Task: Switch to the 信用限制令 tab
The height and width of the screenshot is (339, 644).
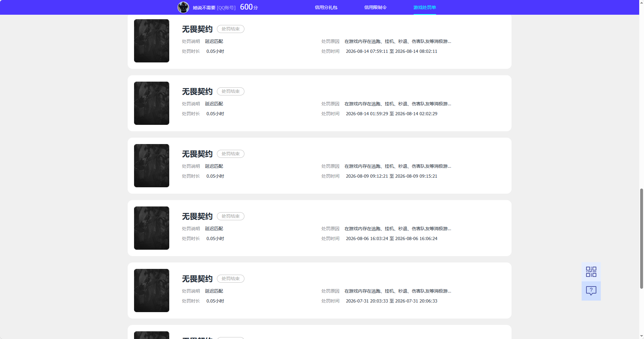Action: coord(375,7)
